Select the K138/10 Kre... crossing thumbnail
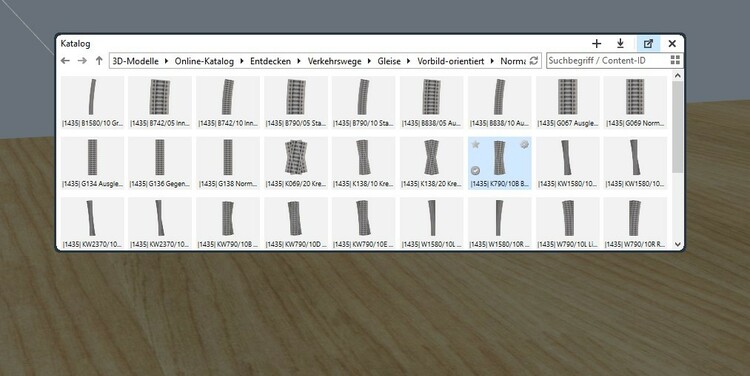This screenshot has height=376, width=750. [364, 163]
